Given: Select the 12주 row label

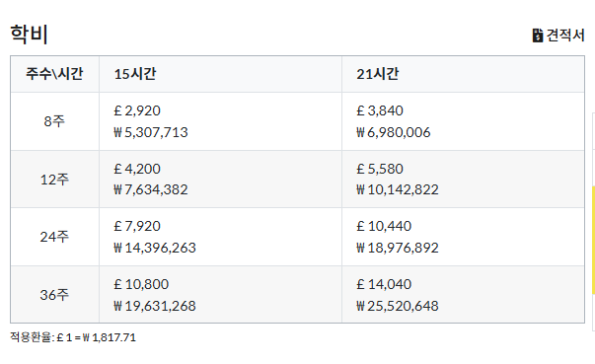Looking at the screenshot, I should click(x=54, y=180).
